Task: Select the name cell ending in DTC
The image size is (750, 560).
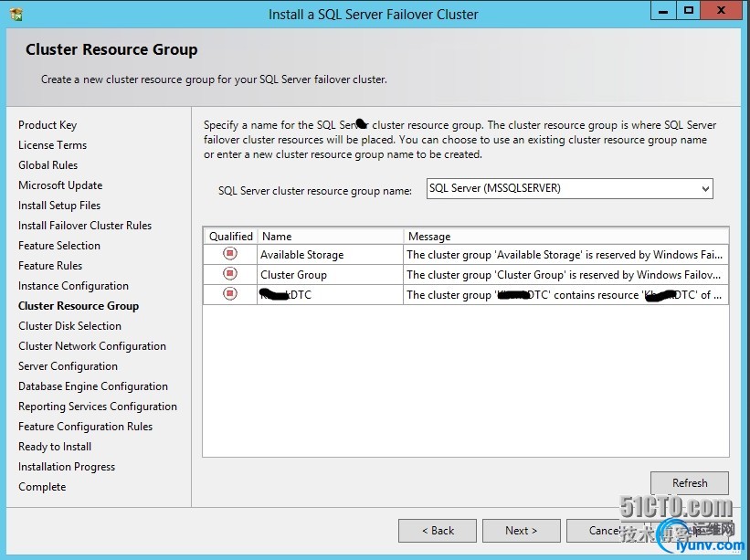Action: click(x=330, y=294)
